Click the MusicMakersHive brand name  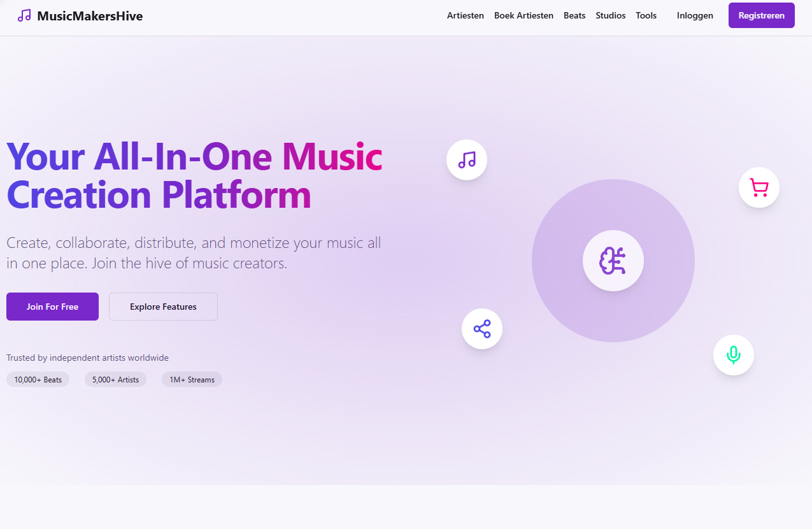(89, 15)
